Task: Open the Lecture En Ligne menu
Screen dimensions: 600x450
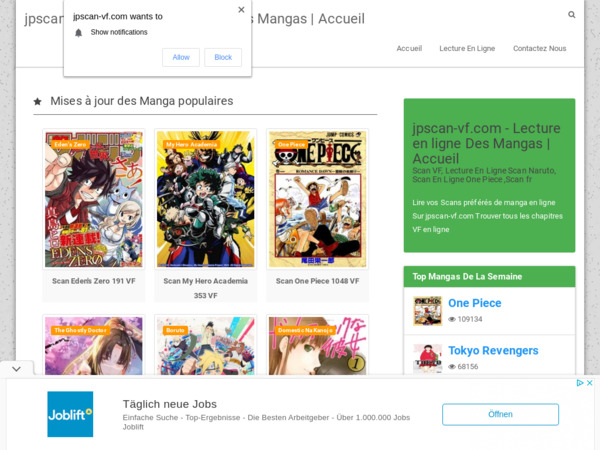Action: pyautogui.click(x=467, y=49)
